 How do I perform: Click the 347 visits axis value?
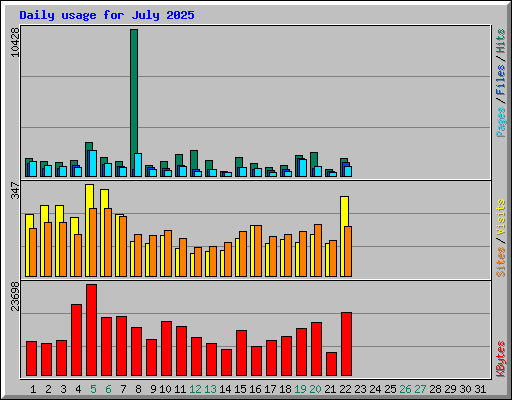click(15, 190)
